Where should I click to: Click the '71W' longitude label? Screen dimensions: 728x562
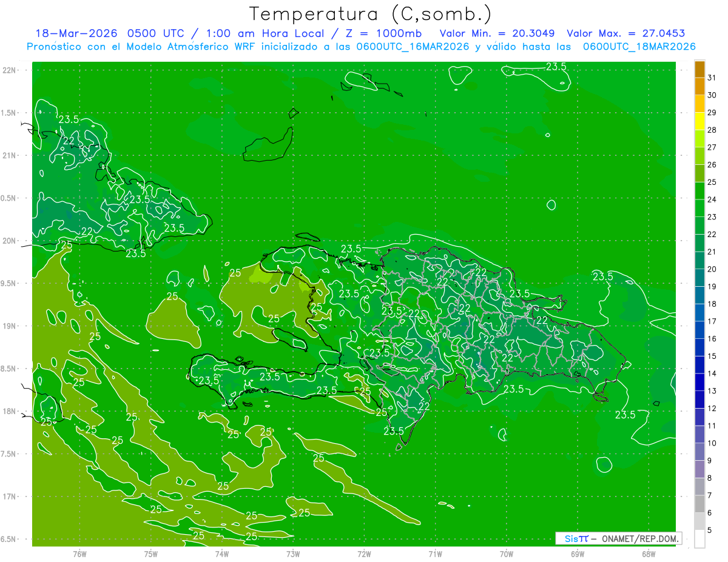pos(435,554)
